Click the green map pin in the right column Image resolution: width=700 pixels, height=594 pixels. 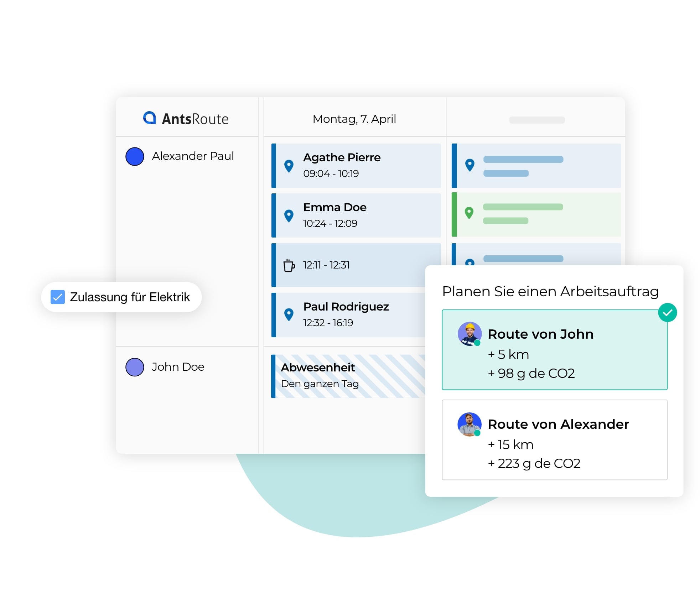(469, 213)
